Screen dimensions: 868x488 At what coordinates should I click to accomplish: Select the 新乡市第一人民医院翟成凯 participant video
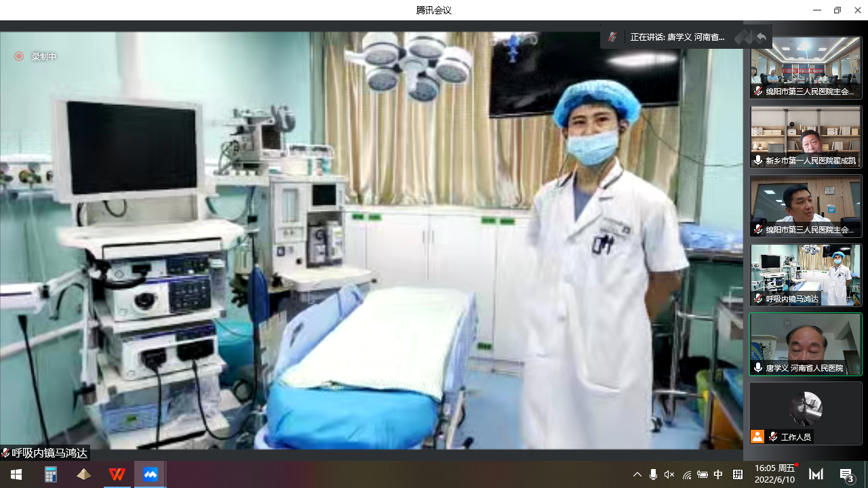point(805,136)
